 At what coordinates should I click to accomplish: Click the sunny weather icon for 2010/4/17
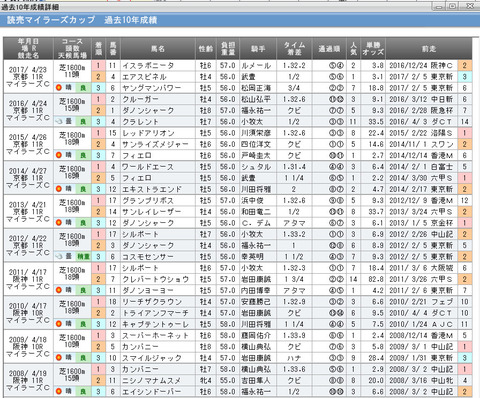tap(59, 324)
